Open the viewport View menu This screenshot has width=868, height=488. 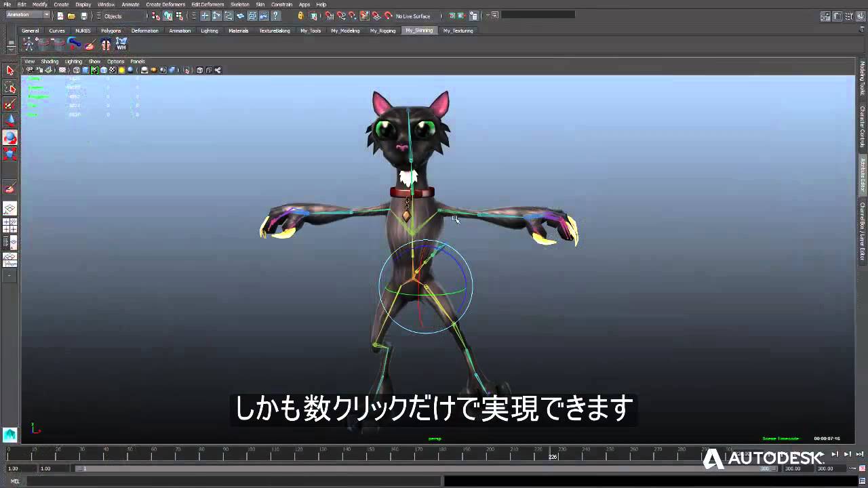pyautogui.click(x=29, y=61)
